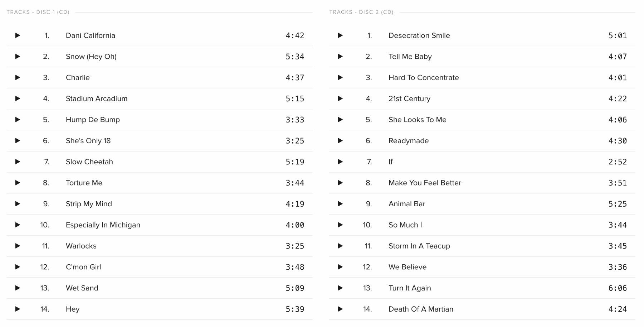Play Snow (Hey Oh) preview
644x327 pixels.
pyautogui.click(x=18, y=57)
